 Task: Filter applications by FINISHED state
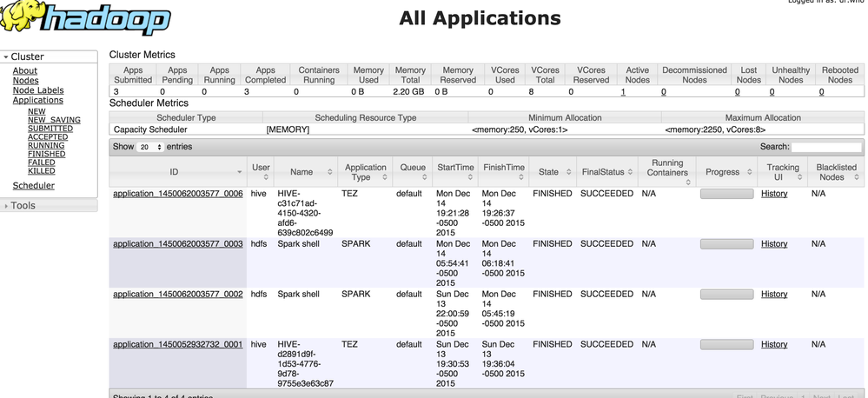(x=47, y=154)
